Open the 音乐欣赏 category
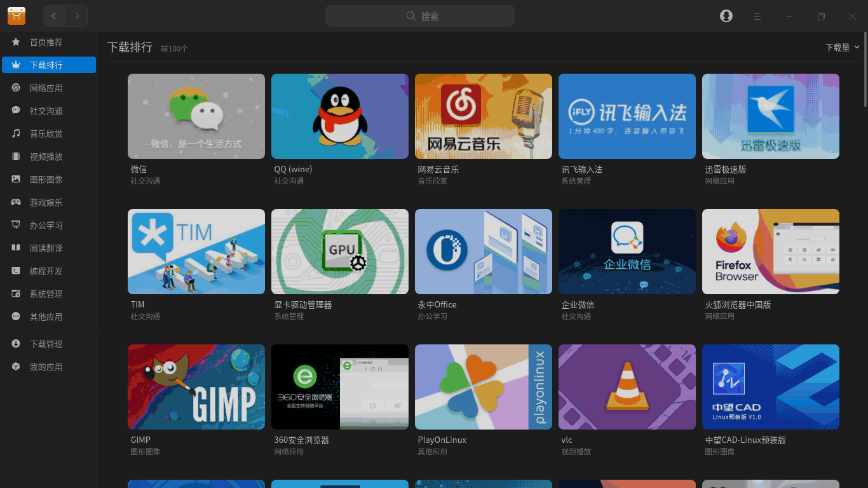Screen dimensions: 868x488 pos(49,133)
